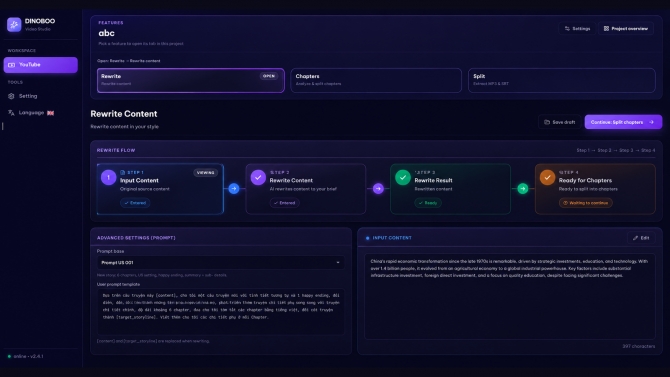Click the Rewrite Content heading

[x=124, y=114]
